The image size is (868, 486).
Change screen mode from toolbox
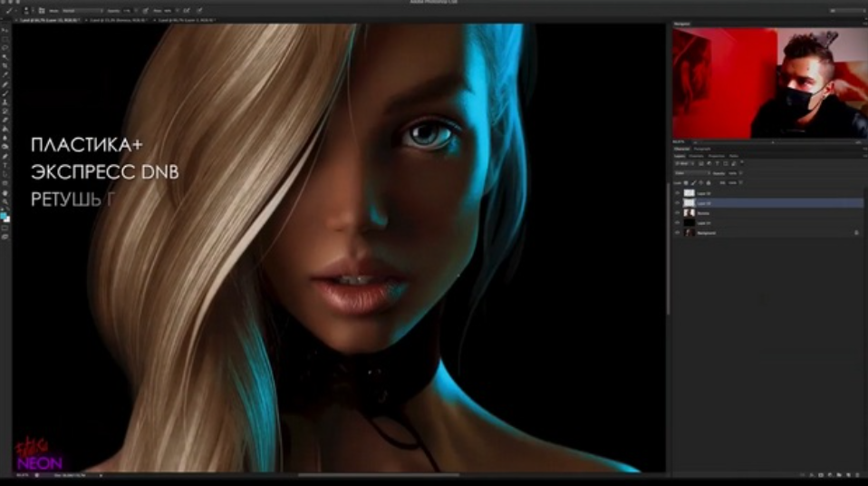[5, 237]
